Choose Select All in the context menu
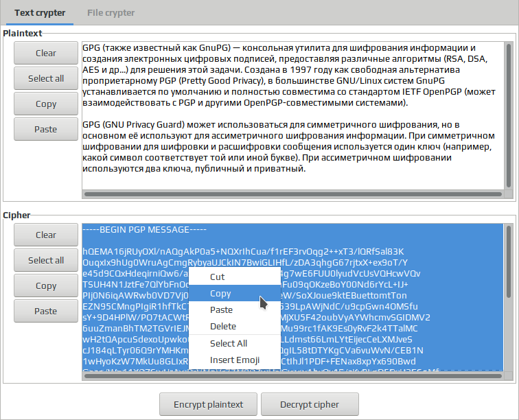Image resolution: width=519 pixels, height=420 pixels. pos(235,344)
